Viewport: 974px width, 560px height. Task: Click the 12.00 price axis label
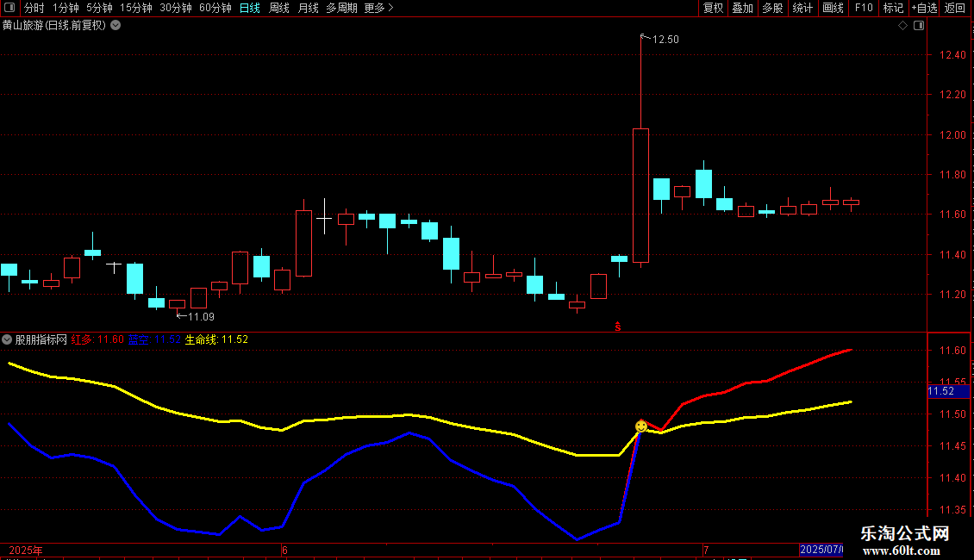point(952,134)
